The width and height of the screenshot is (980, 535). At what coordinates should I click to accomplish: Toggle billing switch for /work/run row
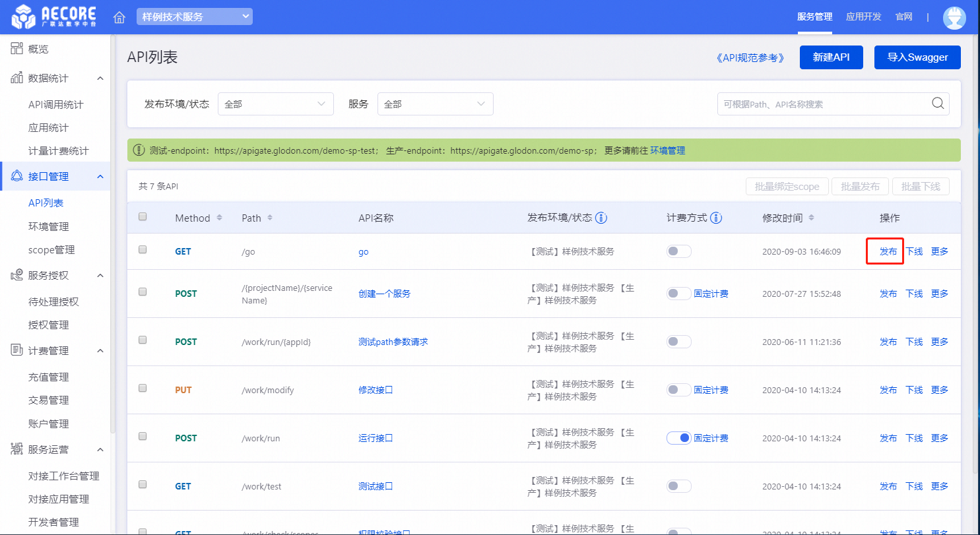click(679, 438)
